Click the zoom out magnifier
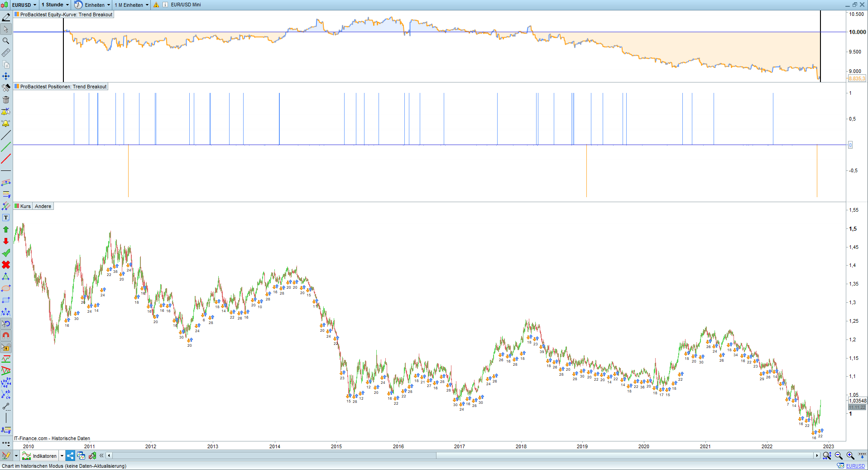This screenshot has width=868, height=470. 839,455
